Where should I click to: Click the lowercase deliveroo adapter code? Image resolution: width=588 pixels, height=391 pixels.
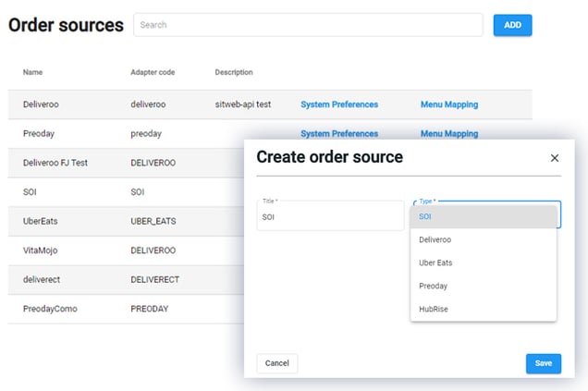point(148,104)
